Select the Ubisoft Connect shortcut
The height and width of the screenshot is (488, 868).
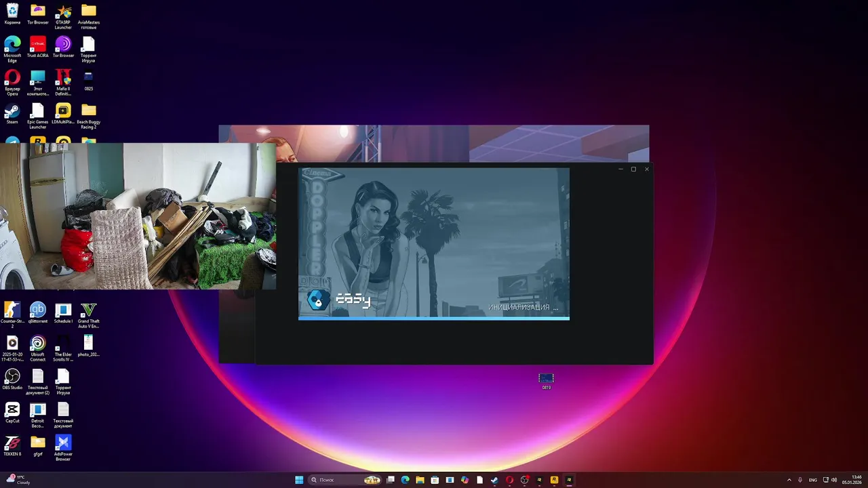[38, 348]
